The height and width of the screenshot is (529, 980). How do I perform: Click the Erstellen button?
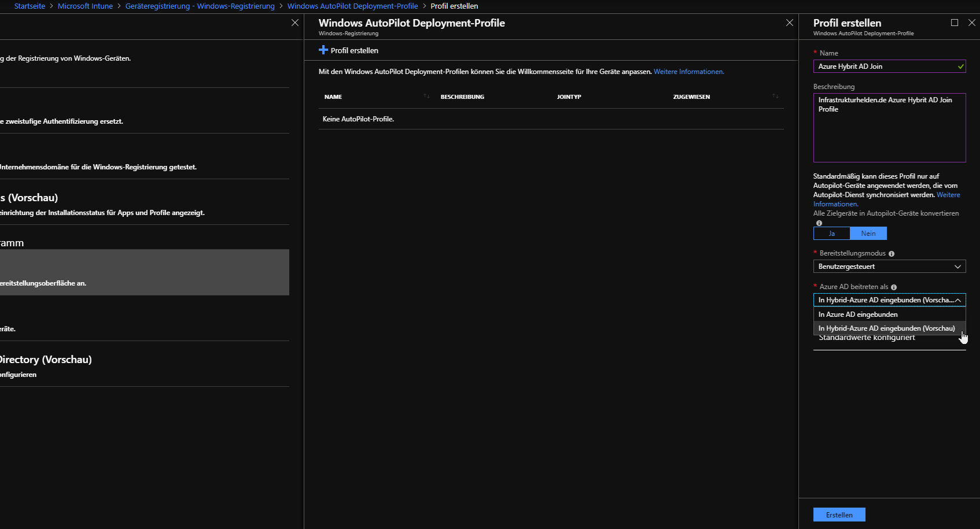coord(839,515)
